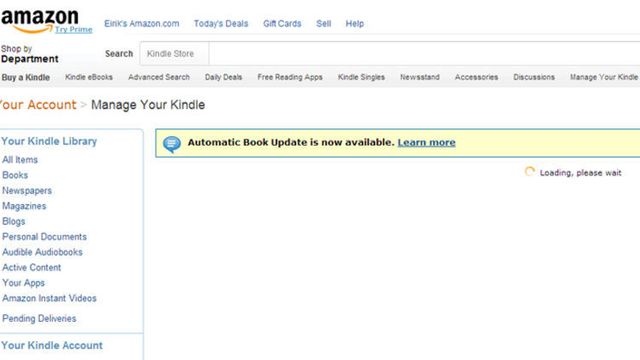
Task: Go to Today's Deals
Action: click(221, 24)
